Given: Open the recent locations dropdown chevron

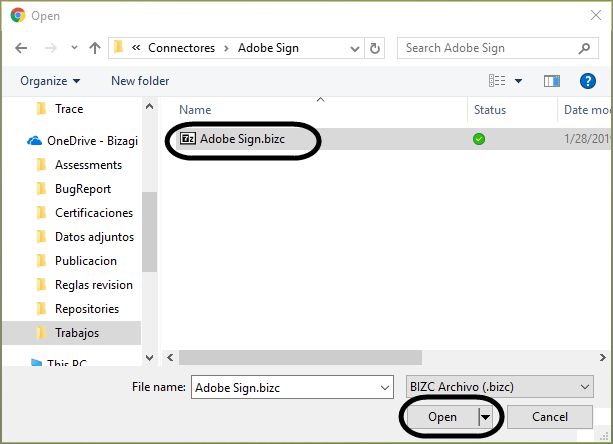Looking at the screenshot, I should tap(74, 48).
